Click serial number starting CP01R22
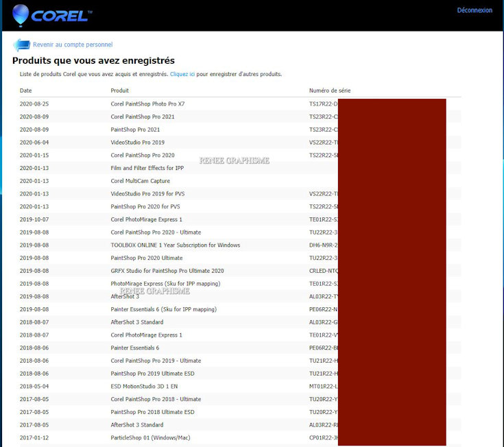The width and height of the screenshot is (504, 447). pos(324,438)
